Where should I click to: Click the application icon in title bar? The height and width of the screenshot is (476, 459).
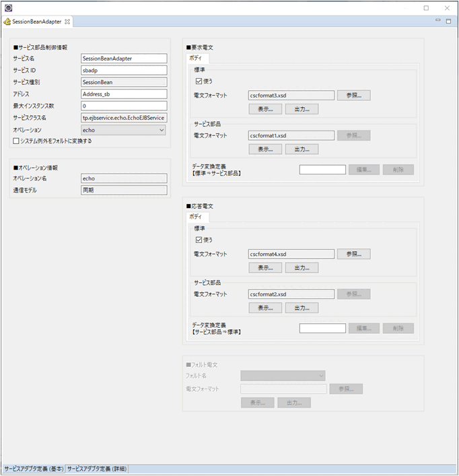click(7, 8)
